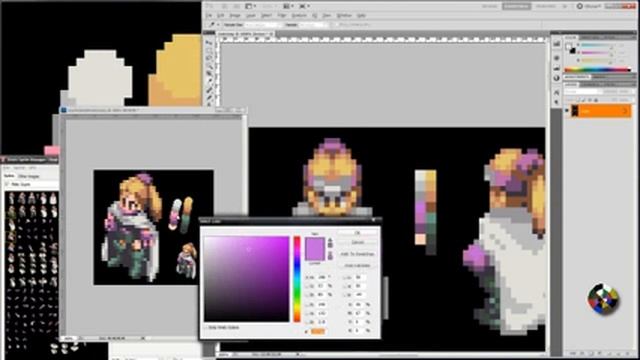Open the bottom collapsed panel icon in dock

[557, 102]
